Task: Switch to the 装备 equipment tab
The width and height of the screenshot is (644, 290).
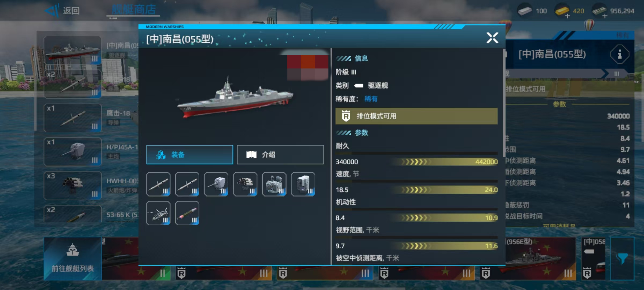Action: pos(190,155)
